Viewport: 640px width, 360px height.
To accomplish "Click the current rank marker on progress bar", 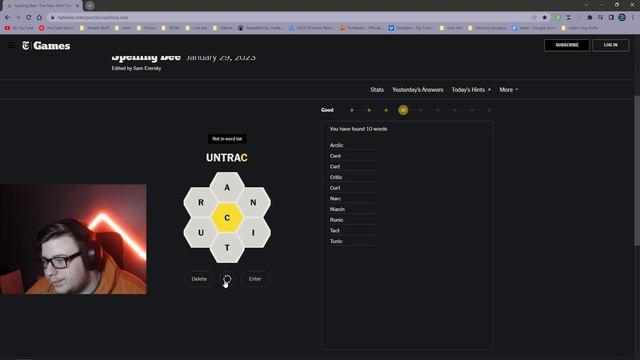I will click(403, 110).
